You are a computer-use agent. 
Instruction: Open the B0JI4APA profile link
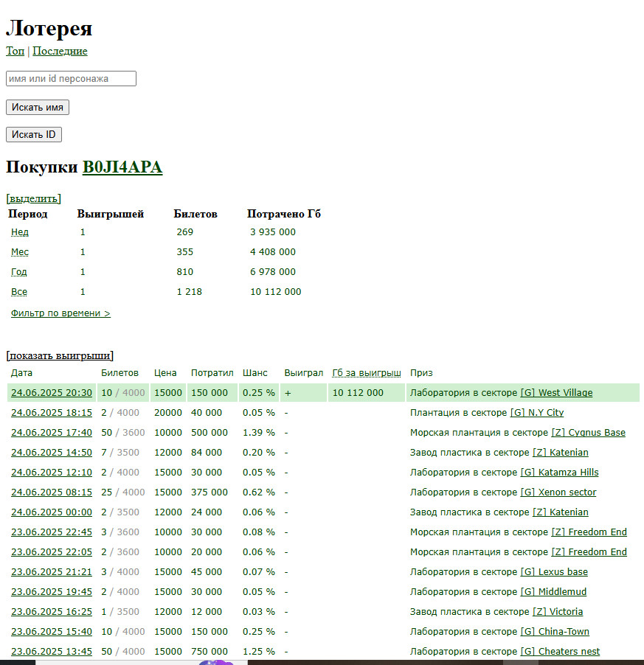(x=122, y=167)
